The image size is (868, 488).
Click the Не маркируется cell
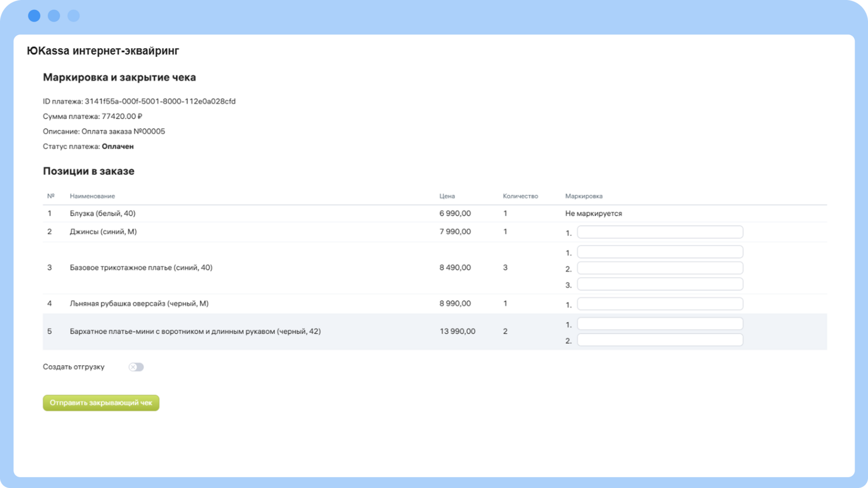click(x=594, y=213)
